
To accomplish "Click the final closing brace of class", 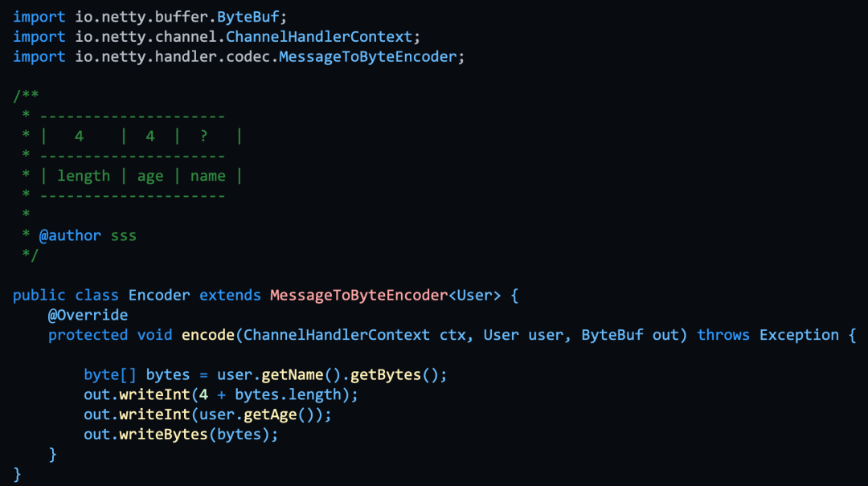I will [x=17, y=475].
